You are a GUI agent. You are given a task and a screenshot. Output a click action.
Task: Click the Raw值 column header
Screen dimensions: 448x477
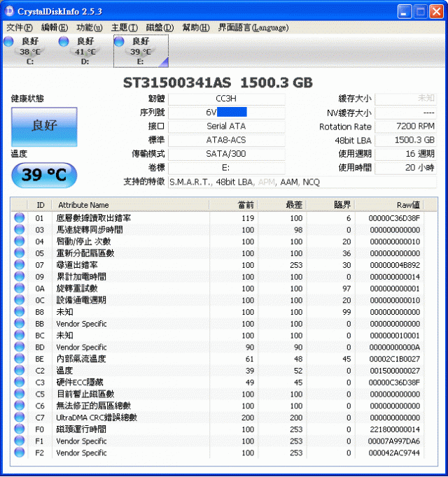pos(389,205)
